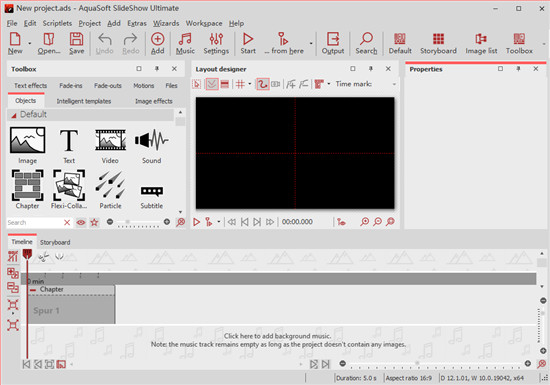Open Search in main toolbar

click(366, 43)
